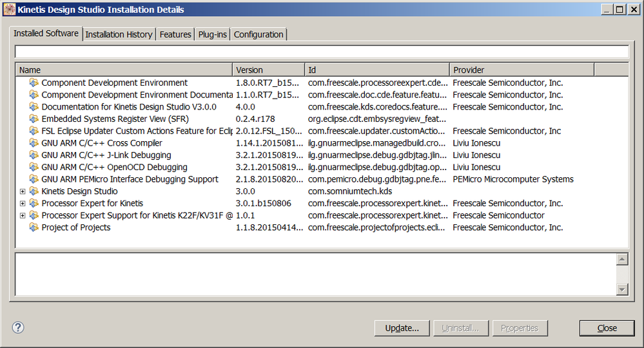Select the GNU ARM C/C++ Cross Compiler row
Screen dimensions: 644x348
coord(101,143)
